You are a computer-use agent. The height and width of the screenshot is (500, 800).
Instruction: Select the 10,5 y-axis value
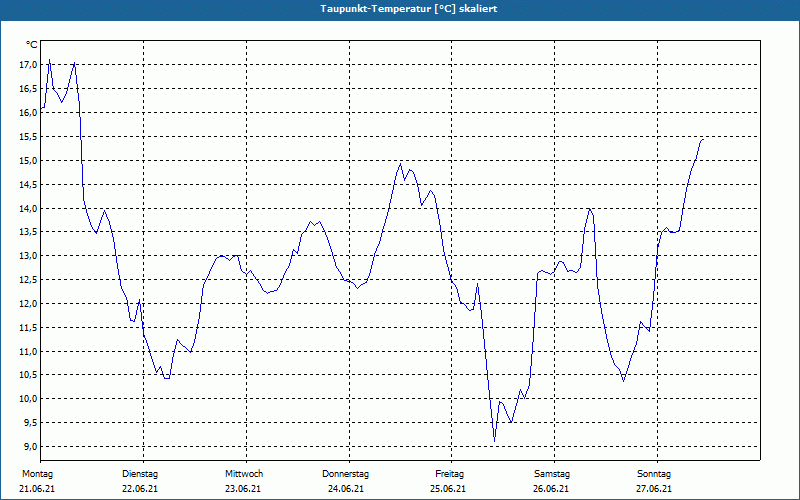point(29,374)
